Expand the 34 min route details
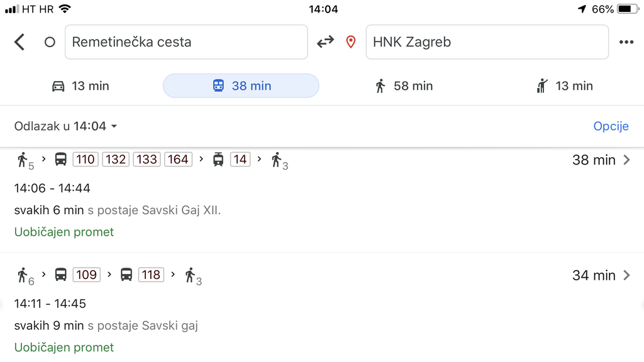The width and height of the screenshot is (644, 362). click(x=626, y=275)
